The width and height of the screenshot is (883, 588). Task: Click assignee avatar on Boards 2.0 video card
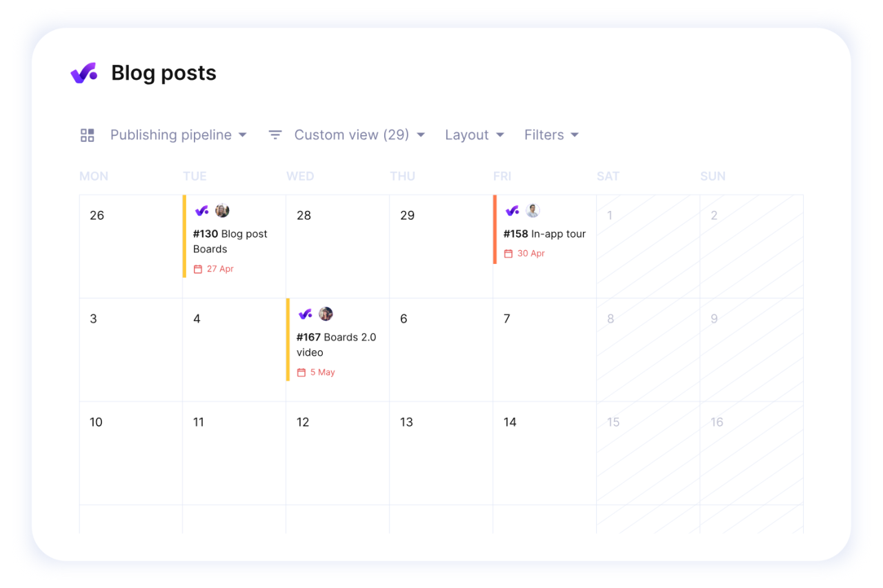point(326,314)
